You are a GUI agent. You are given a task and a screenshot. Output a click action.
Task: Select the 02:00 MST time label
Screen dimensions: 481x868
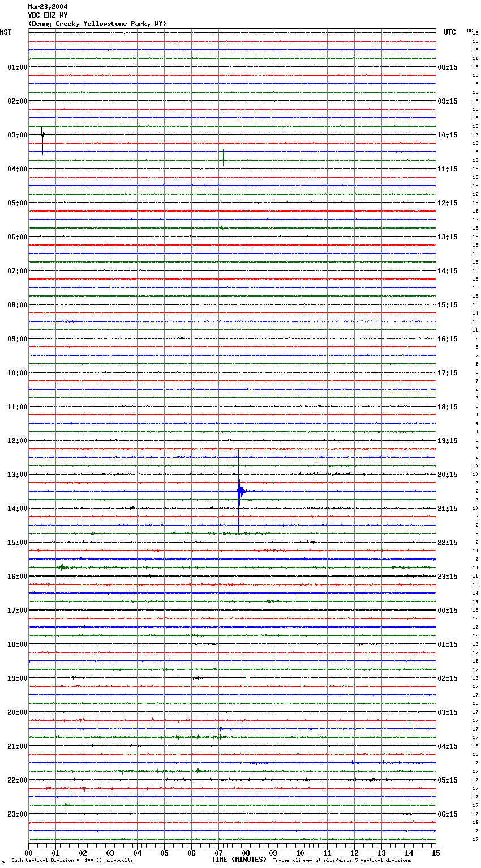(x=18, y=101)
